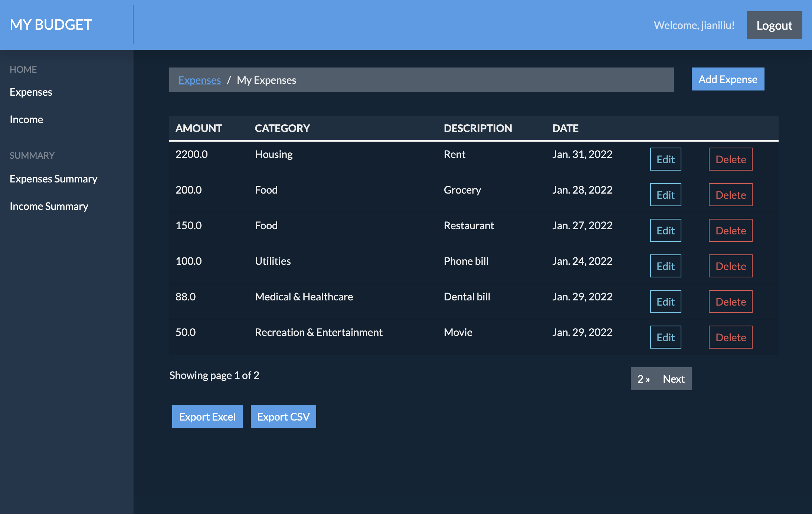The width and height of the screenshot is (812, 514).
Task: Click the Expenses breadcrumb link
Action: click(x=199, y=80)
